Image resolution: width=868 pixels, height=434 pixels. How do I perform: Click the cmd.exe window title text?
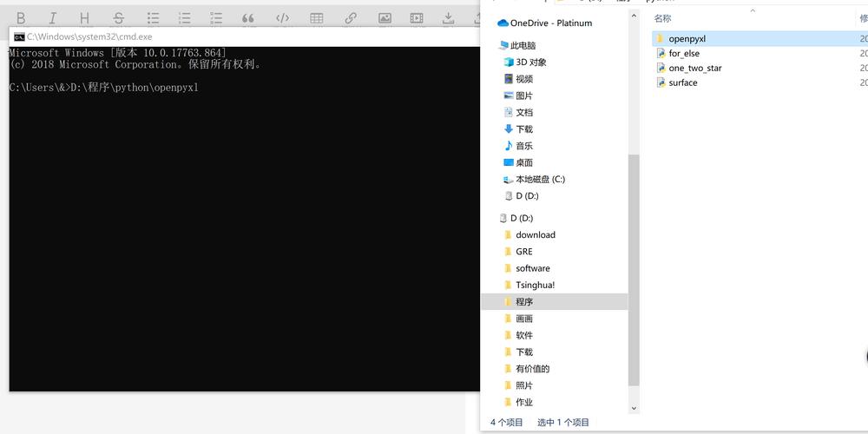89,37
